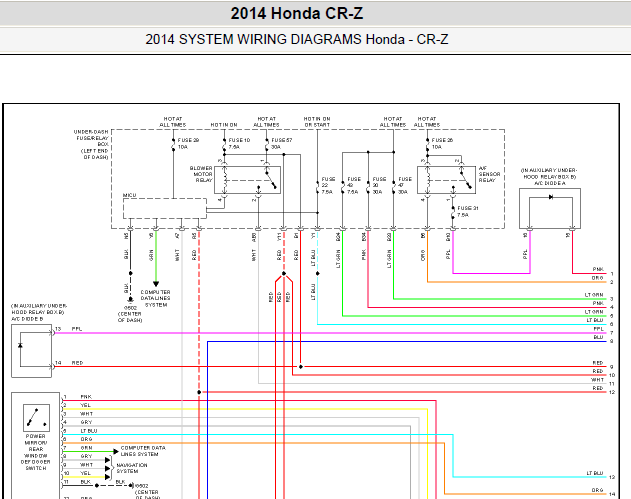Click the 'FUSE 10 7.5A' label
631x499 pixels.
239,144
